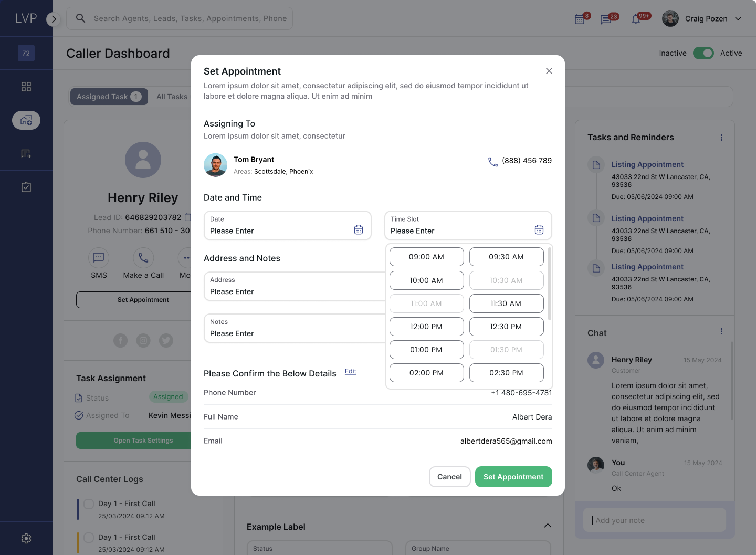Open the bell notifications icon
The width and height of the screenshot is (756, 555).
tap(636, 19)
